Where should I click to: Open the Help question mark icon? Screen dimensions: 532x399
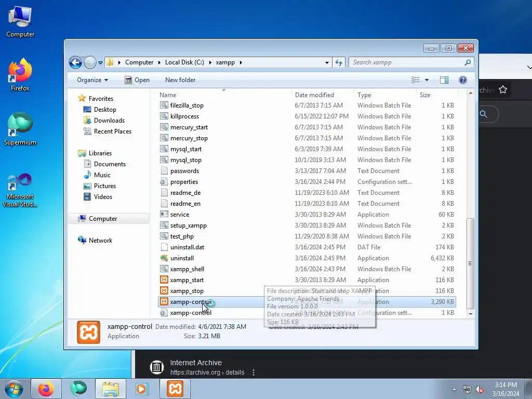[x=462, y=80]
